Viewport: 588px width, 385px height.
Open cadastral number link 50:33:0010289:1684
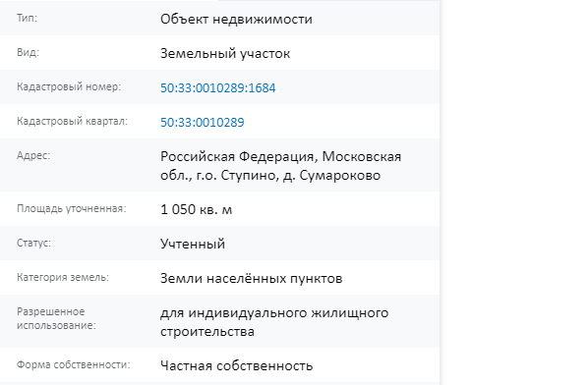pyautogui.click(x=218, y=88)
